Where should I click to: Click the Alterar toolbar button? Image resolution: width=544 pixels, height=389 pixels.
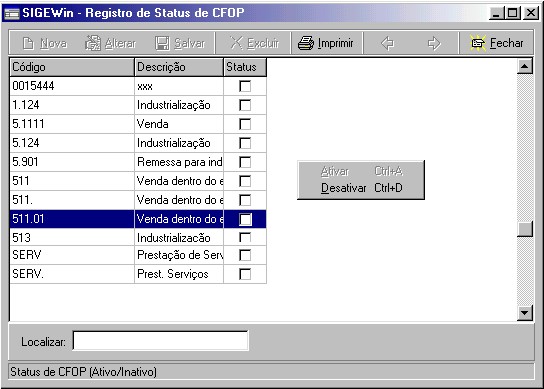pos(111,43)
